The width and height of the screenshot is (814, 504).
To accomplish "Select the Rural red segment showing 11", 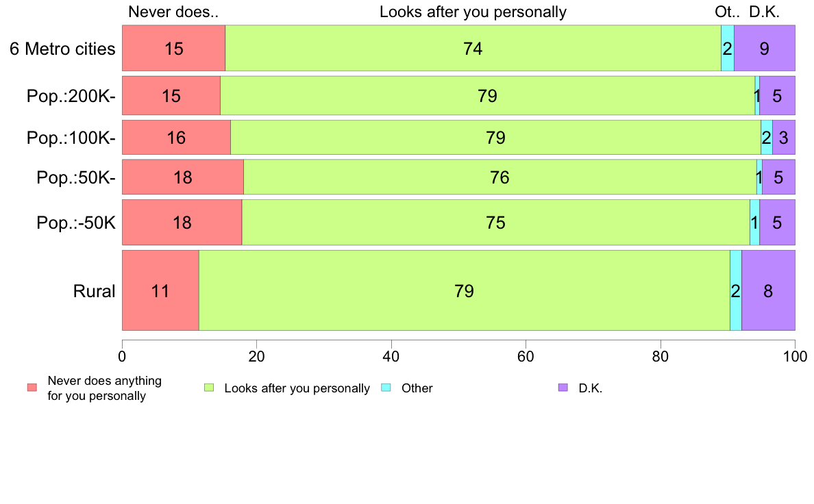I will pyautogui.click(x=160, y=290).
